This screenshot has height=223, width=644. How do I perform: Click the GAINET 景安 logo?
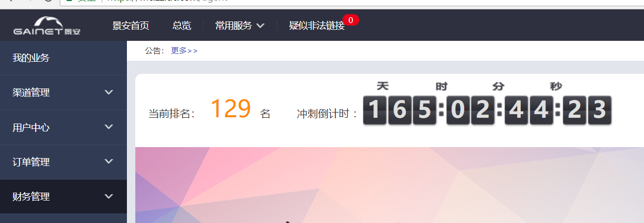pos(47,26)
